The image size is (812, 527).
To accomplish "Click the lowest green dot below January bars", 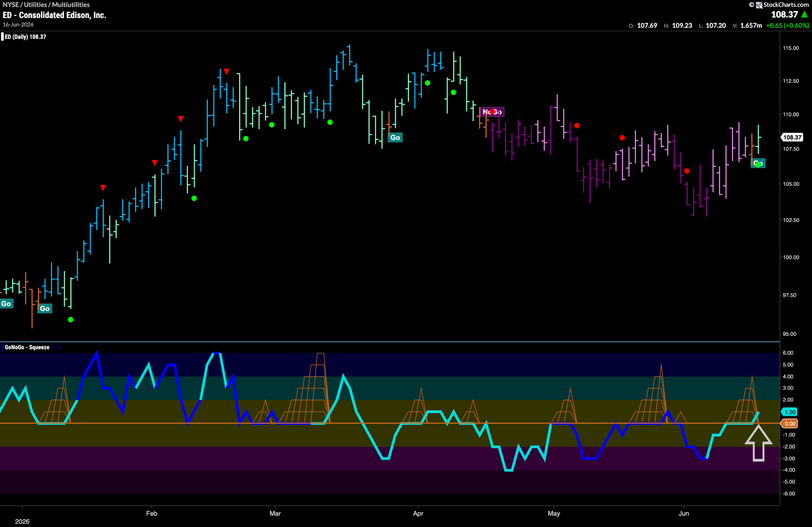I will point(71,320).
